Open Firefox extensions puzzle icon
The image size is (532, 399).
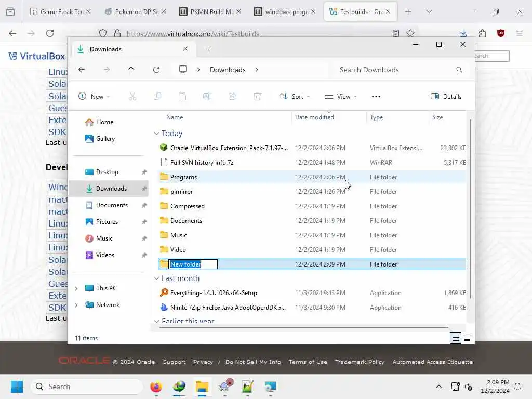(482, 33)
